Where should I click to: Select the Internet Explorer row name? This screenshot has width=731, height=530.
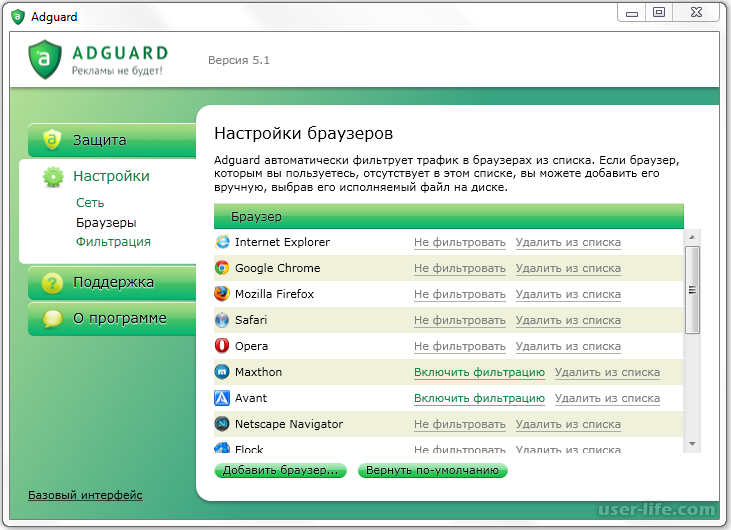283,242
